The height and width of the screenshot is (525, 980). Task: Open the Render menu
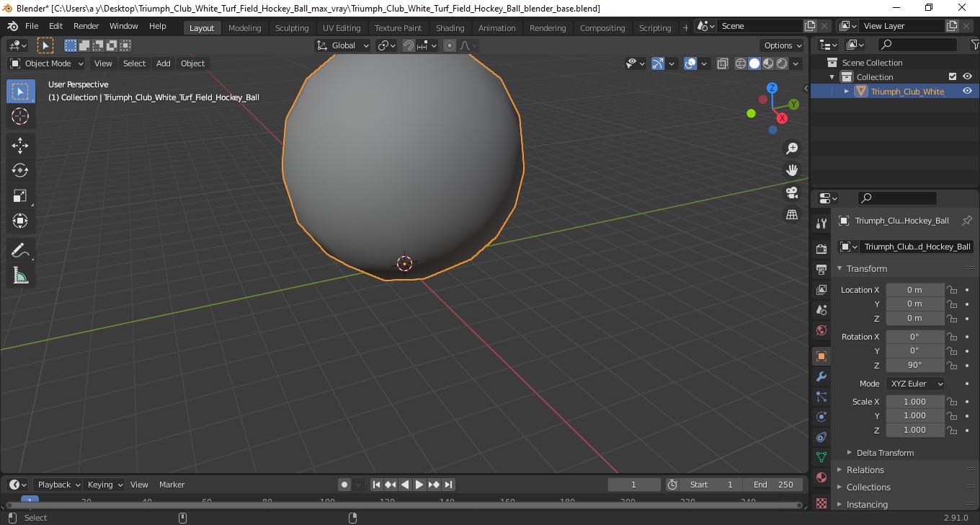click(86, 26)
